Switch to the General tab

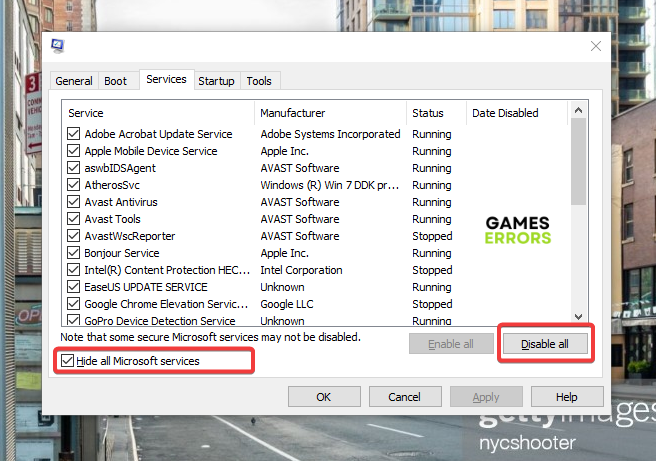[74, 81]
